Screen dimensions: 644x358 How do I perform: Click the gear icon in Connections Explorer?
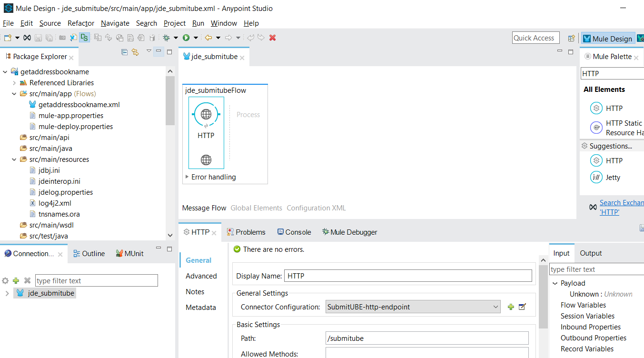point(5,281)
